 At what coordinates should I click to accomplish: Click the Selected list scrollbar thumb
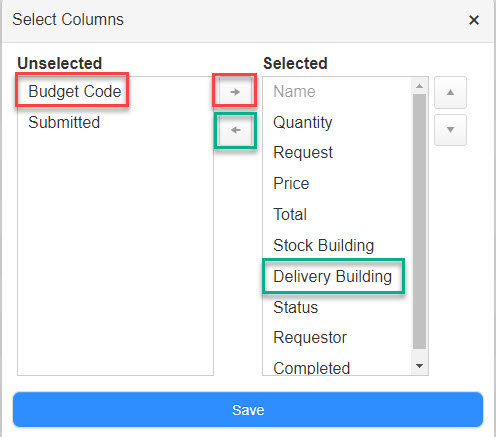pyautogui.click(x=419, y=221)
